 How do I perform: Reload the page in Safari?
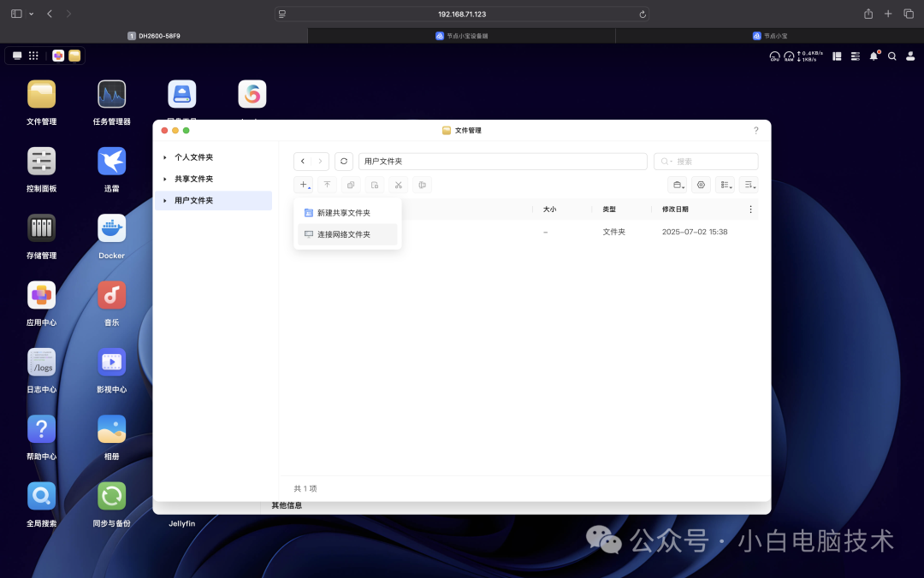(x=643, y=15)
